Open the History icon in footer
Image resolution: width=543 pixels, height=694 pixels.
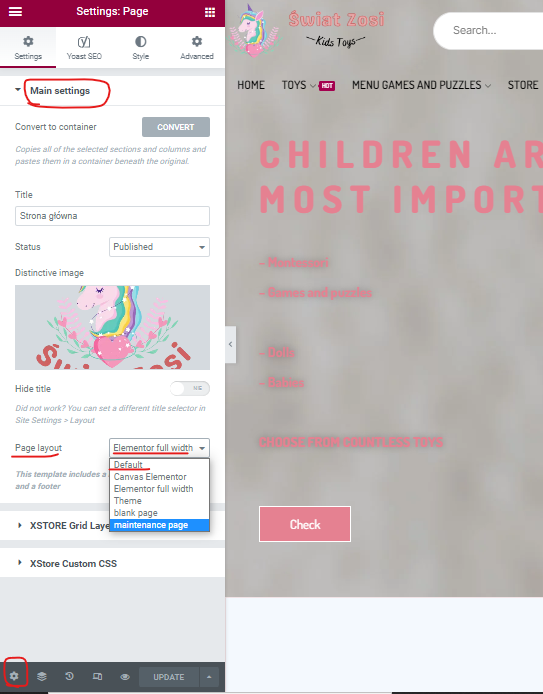[x=69, y=676]
